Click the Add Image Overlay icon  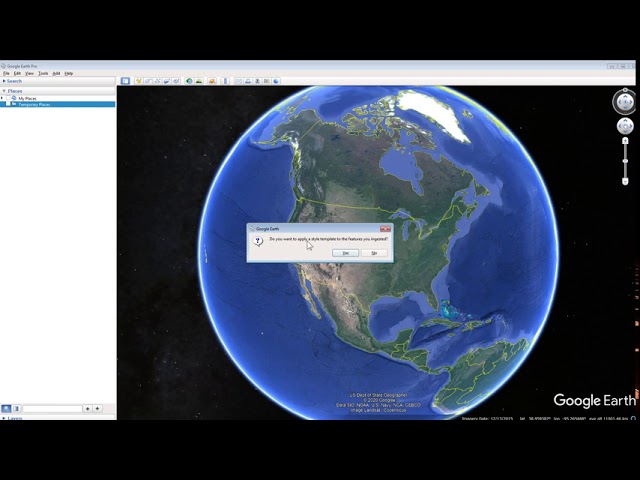[x=167, y=81]
